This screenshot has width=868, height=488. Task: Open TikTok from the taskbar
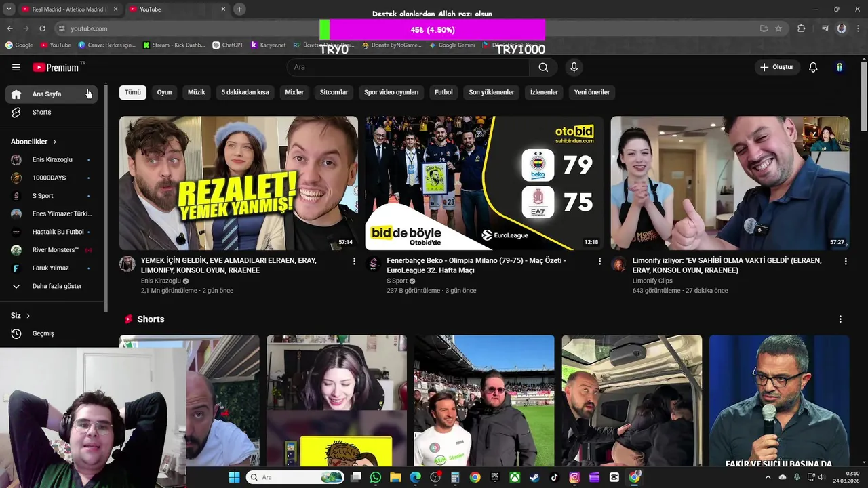coord(554,477)
